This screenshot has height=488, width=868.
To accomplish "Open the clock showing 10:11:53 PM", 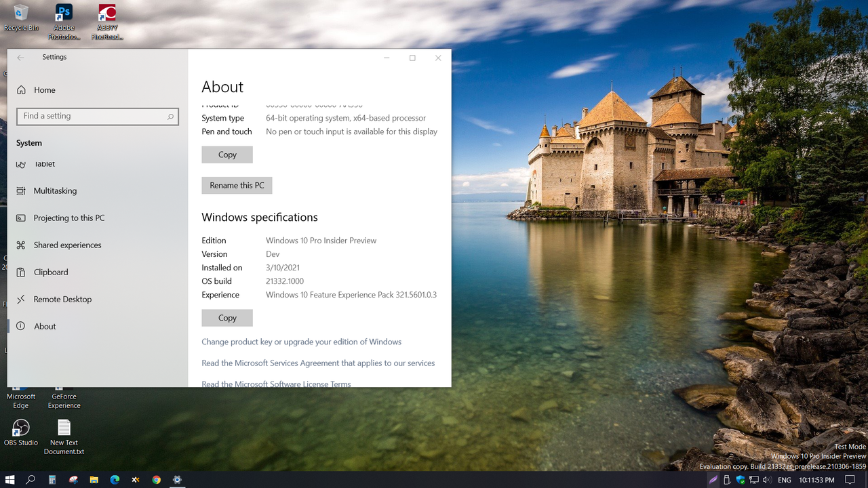I will point(816,480).
